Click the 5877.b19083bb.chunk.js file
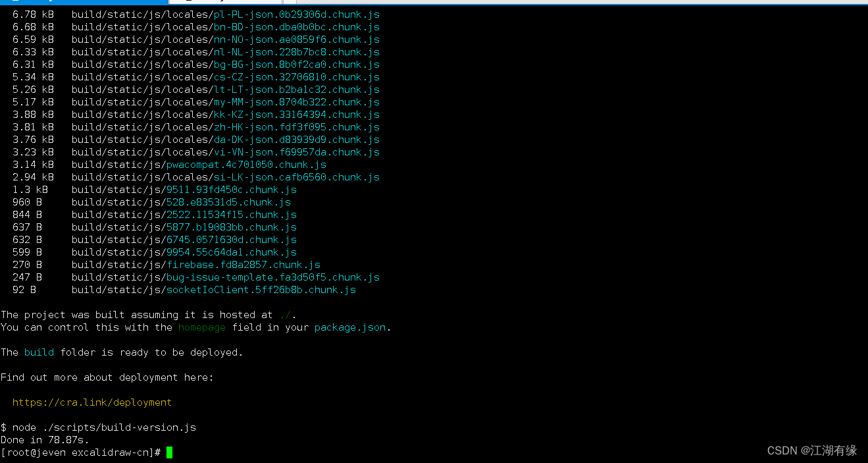This screenshot has height=463, width=868. [232, 227]
